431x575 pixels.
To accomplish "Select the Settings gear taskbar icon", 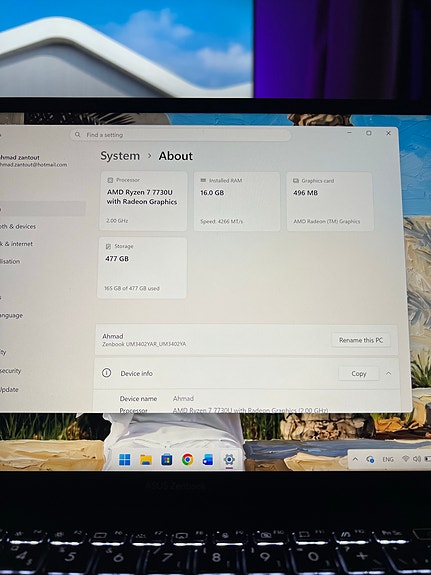I will tap(229, 459).
